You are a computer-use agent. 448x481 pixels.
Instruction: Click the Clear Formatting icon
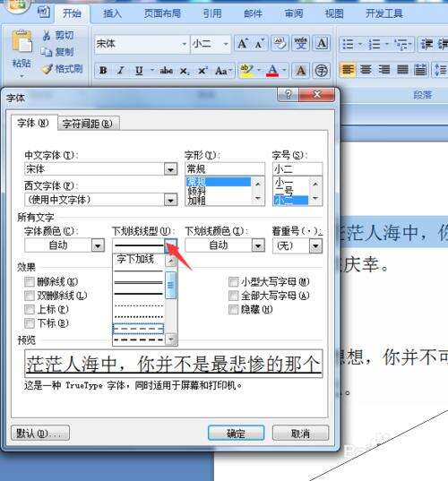pos(280,43)
